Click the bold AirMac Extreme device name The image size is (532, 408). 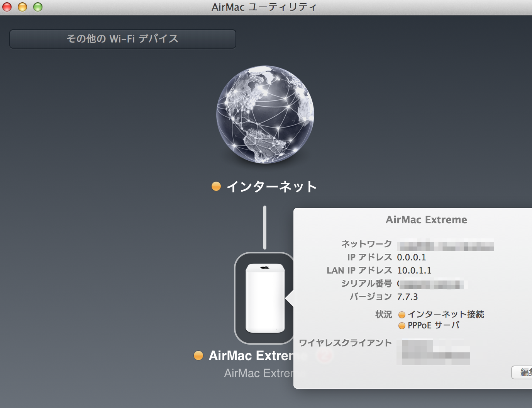point(251,355)
